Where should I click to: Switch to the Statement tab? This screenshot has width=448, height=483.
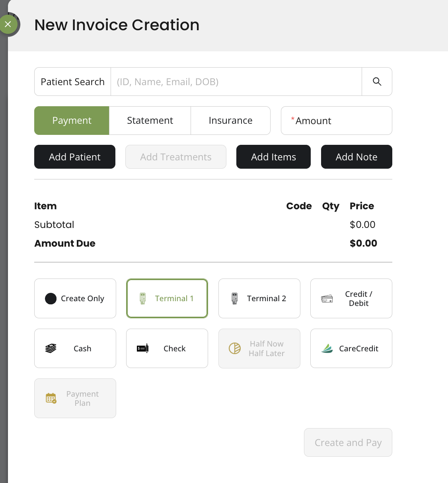click(150, 121)
